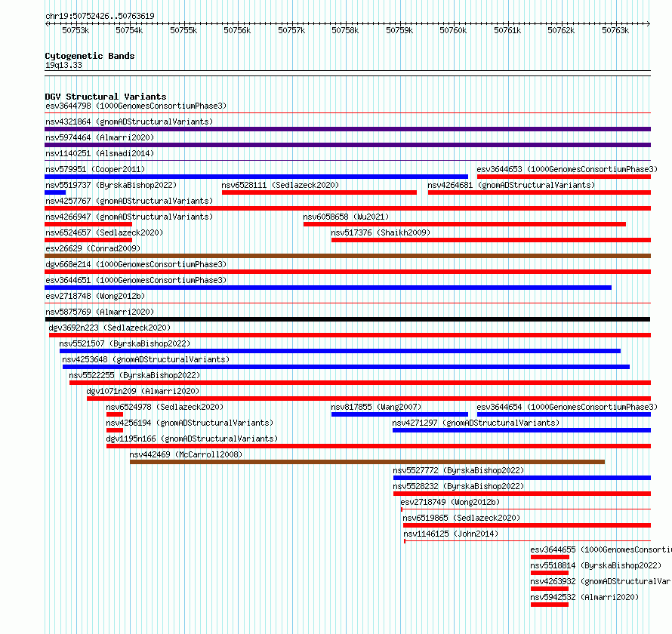
Task: Click the brown esv26629 Conrad2009 bar
Action: pos(347,256)
